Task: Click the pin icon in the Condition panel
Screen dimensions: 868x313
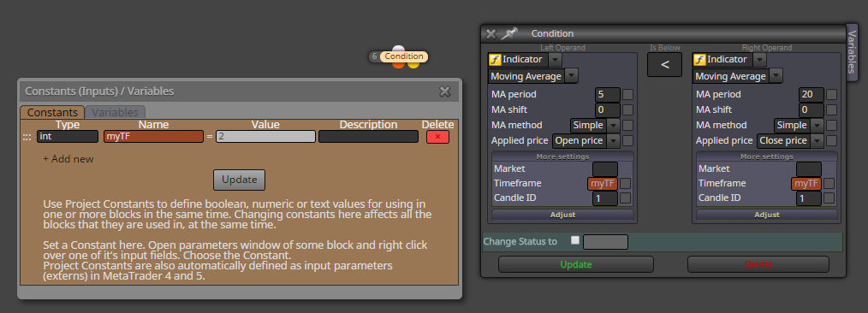Action: coord(508,33)
